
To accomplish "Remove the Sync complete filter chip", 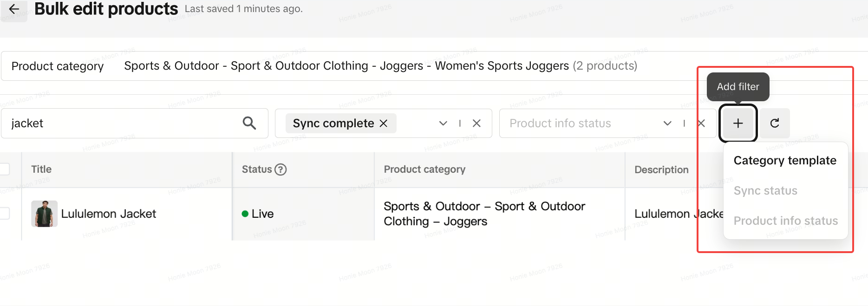I will pos(384,123).
